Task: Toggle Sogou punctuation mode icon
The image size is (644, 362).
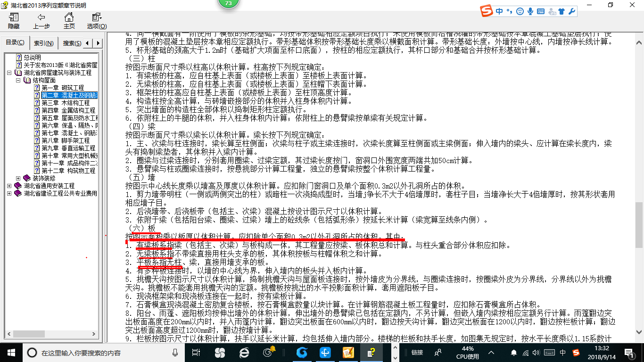Action: point(509,11)
